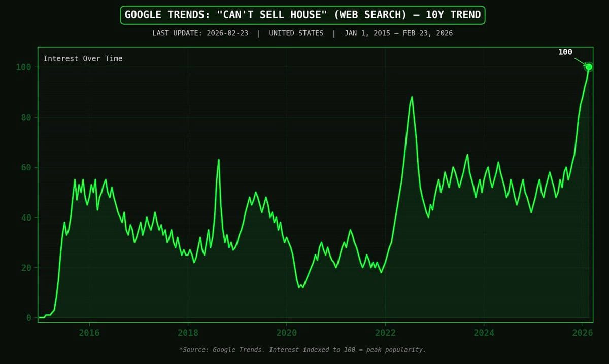The height and width of the screenshot is (364, 609).
Task: Click the 2024 x-axis tick label
Action: 484,333
